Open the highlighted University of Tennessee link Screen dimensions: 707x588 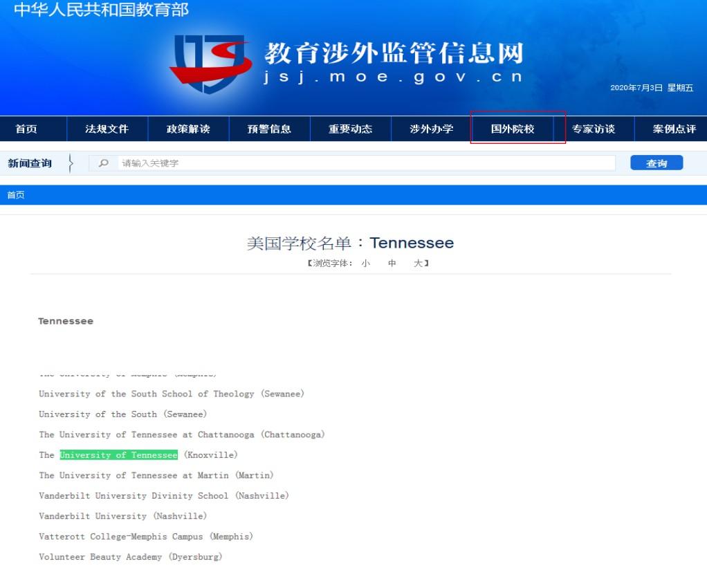tap(118, 455)
